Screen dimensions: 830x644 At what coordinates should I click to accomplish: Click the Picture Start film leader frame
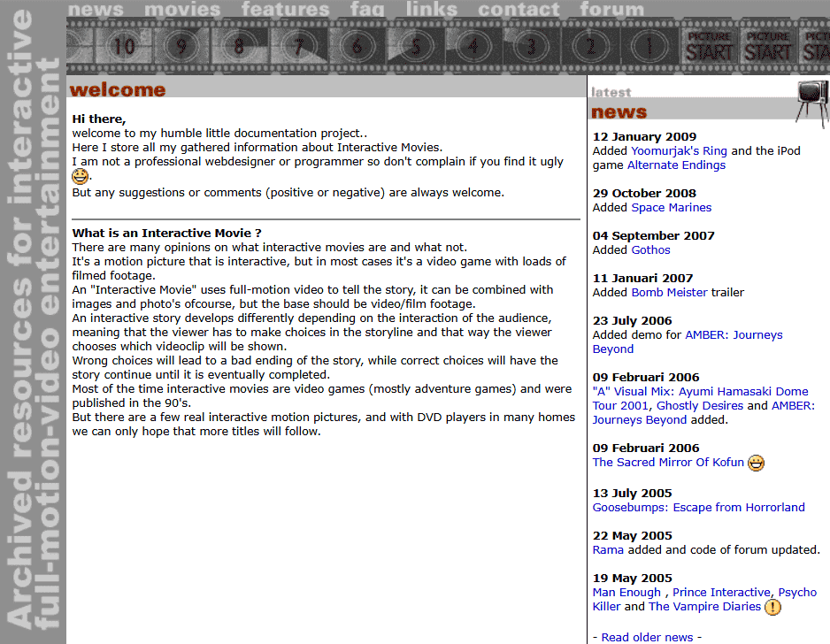tap(709, 47)
